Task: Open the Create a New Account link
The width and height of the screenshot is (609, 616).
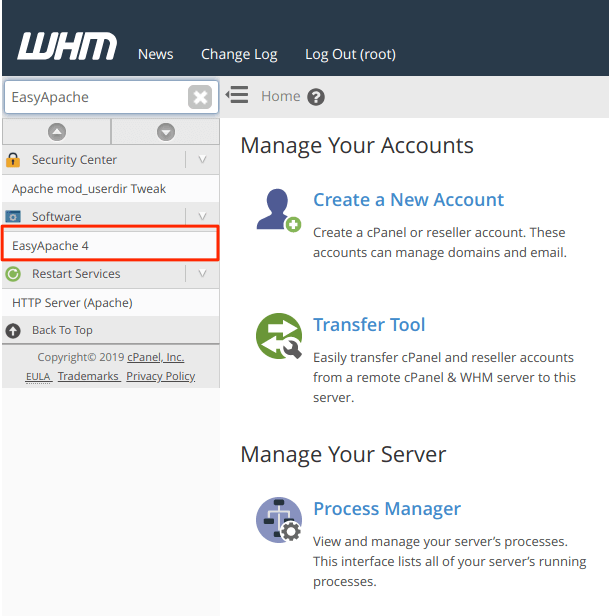Action: point(408,200)
